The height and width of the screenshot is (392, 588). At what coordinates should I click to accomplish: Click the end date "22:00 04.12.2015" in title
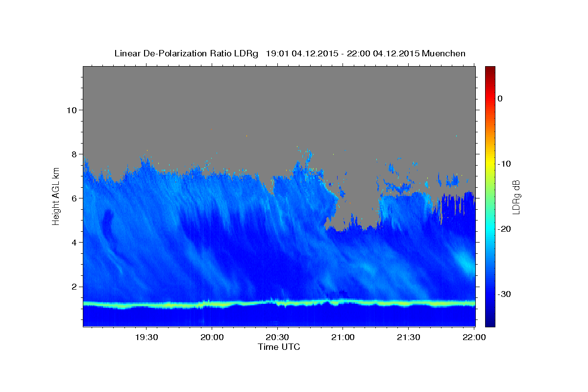tap(383, 53)
